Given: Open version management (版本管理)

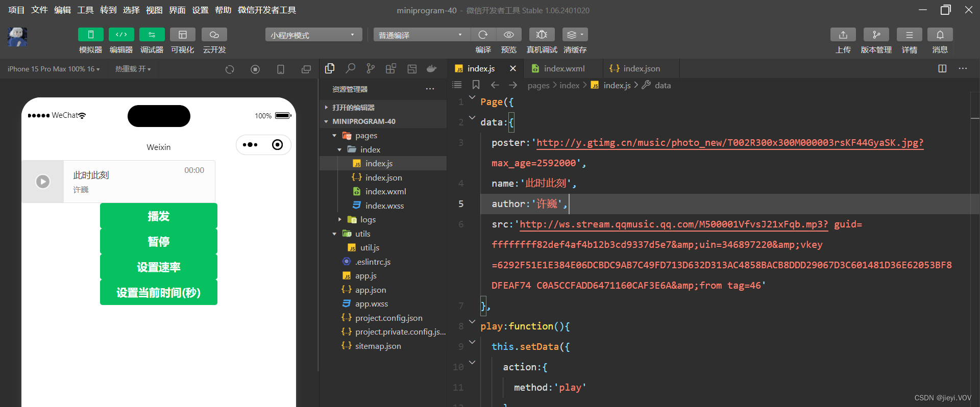Looking at the screenshot, I should pyautogui.click(x=876, y=35).
